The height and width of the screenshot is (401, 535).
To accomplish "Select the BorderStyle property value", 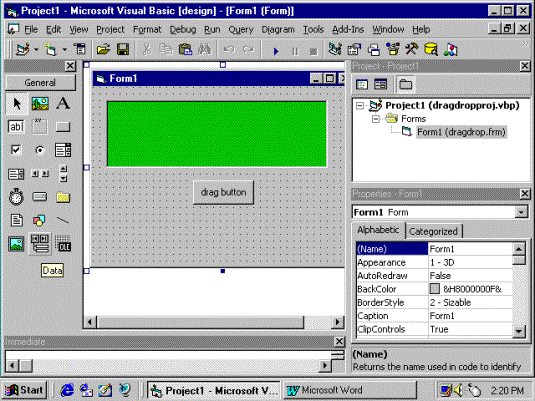I will point(470,302).
